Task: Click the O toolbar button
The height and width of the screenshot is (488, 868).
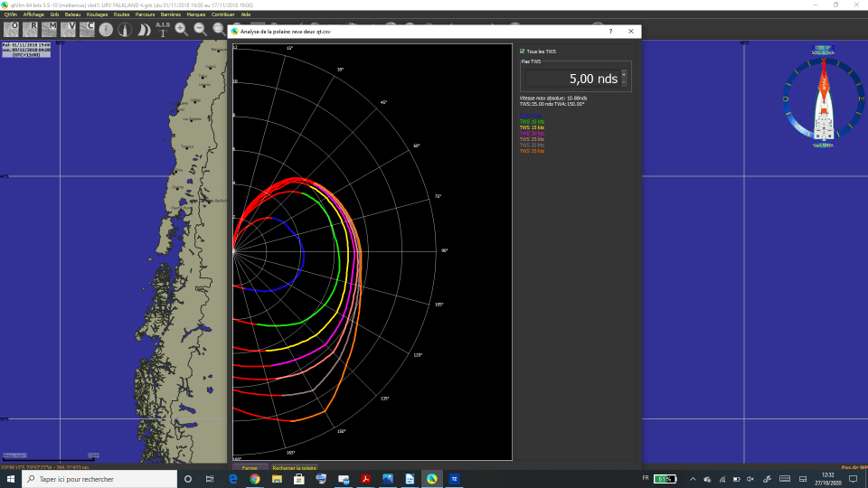Action: (x=11, y=29)
